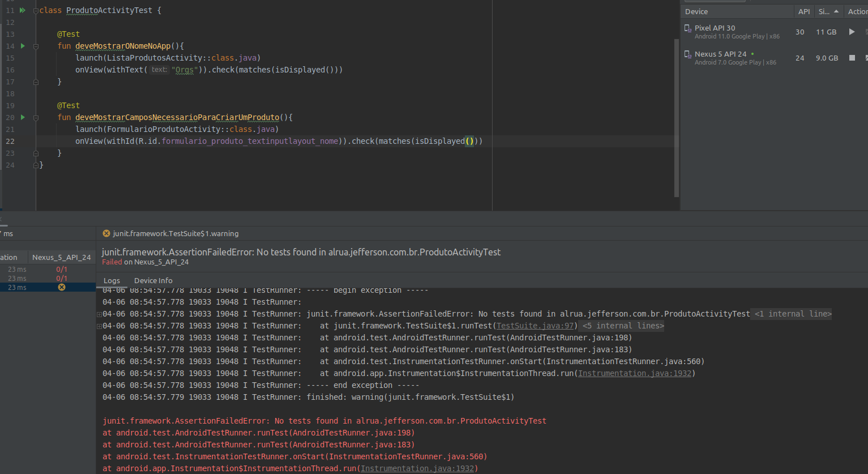
Task: Click class name ProdutoActivityTest in editor
Action: click(x=109, y=10)
